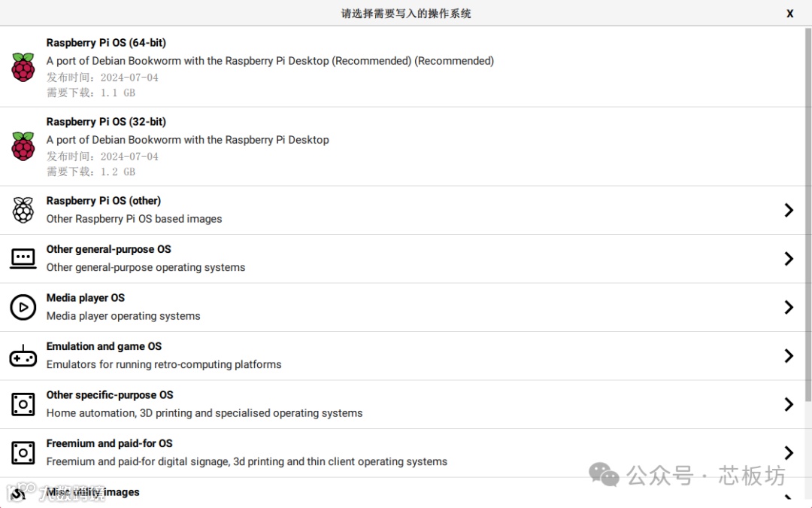Click the laptop icon for Other general-purpose OS
The image size is (812, 508).
click(x=23, y=259)
